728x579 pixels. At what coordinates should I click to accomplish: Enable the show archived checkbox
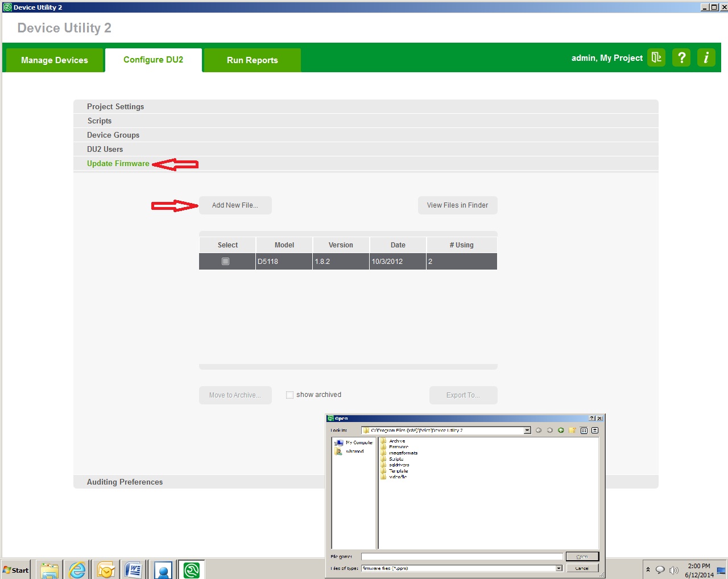289,395
